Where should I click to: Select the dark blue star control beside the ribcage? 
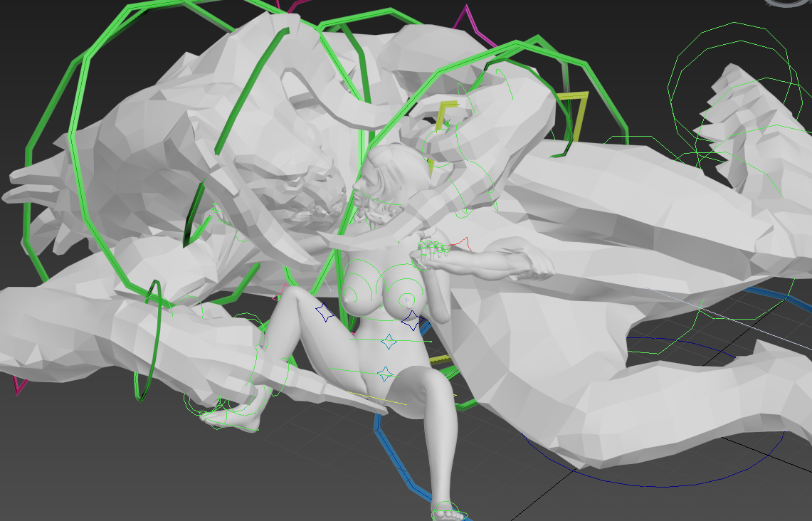pos(411,320)
